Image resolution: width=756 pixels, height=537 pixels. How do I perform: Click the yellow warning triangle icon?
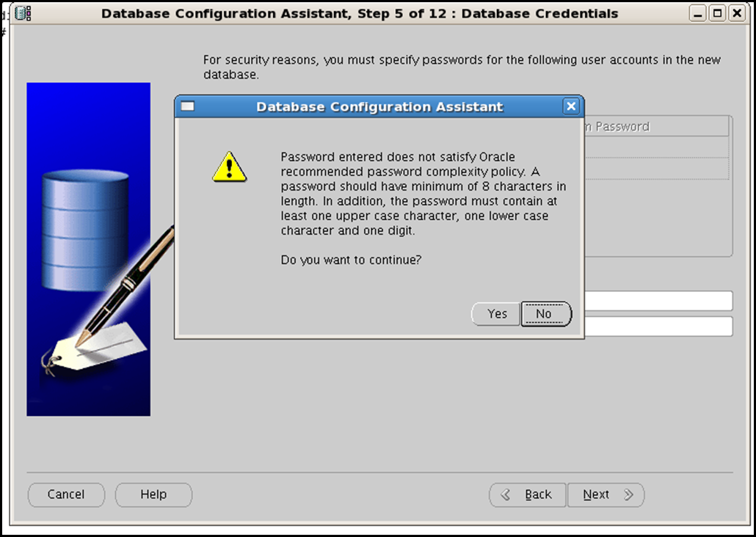pos(230,167)
